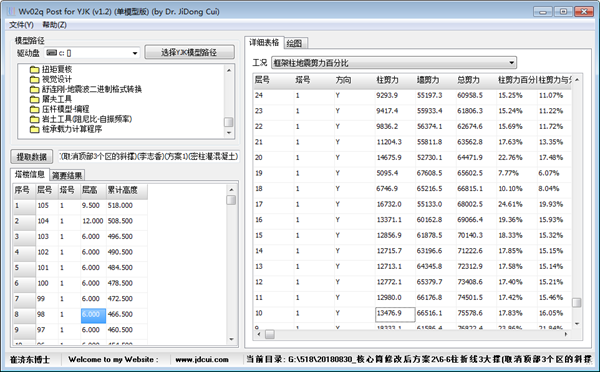Click the model name text field
Image resolution: width=600 pixels, height=372 pixels.
tap(149, 156)
